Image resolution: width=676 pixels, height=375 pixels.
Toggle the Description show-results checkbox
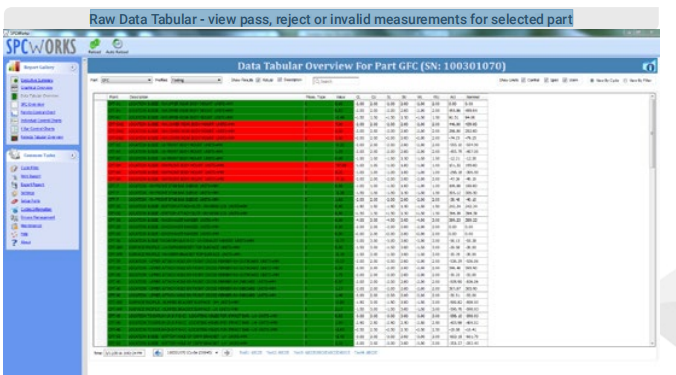click(x=280, y=80)
